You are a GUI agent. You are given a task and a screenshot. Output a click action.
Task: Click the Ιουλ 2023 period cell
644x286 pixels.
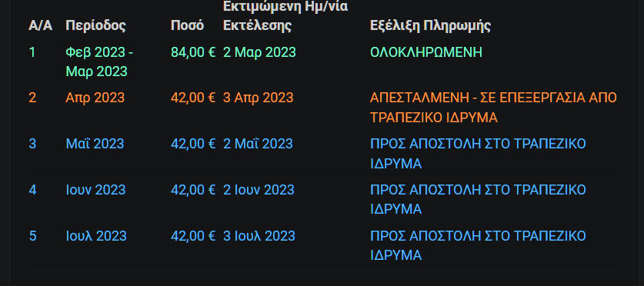click(x=96, y=236)
